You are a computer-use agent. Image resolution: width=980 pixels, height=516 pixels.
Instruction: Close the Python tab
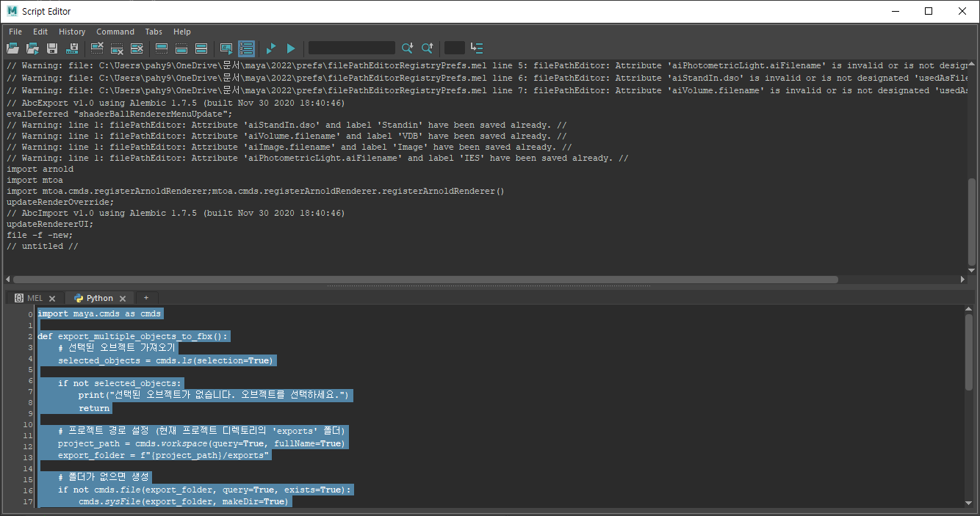123,299
